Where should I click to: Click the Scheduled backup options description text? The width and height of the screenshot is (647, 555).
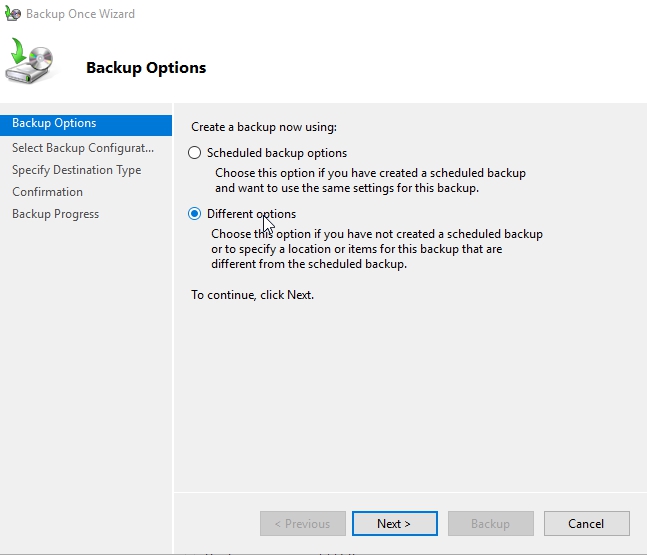tap(369, 180)
